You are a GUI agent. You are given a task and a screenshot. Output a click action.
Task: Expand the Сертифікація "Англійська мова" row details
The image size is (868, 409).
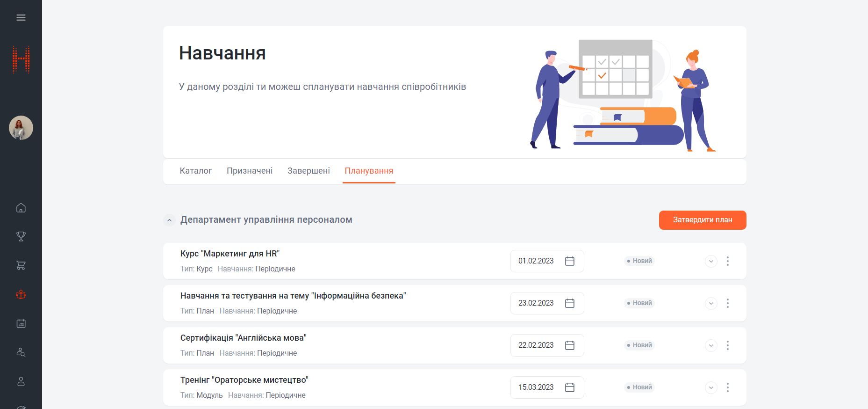point(710,345)
